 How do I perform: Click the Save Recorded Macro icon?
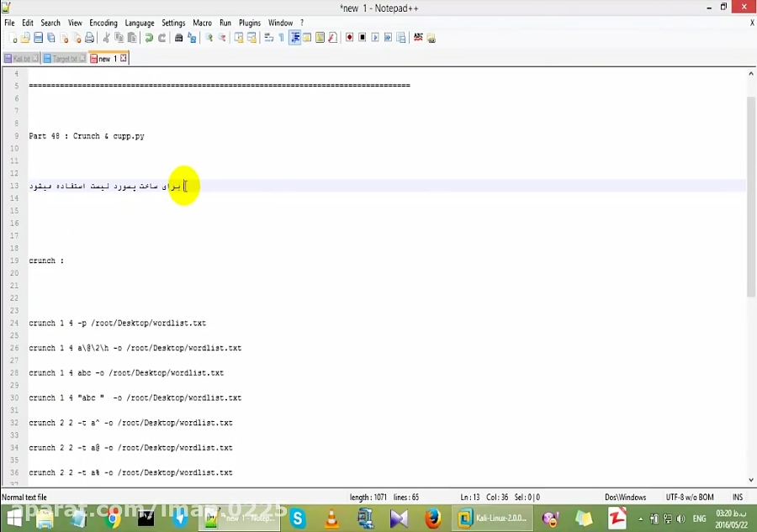[x=401, y=38]
